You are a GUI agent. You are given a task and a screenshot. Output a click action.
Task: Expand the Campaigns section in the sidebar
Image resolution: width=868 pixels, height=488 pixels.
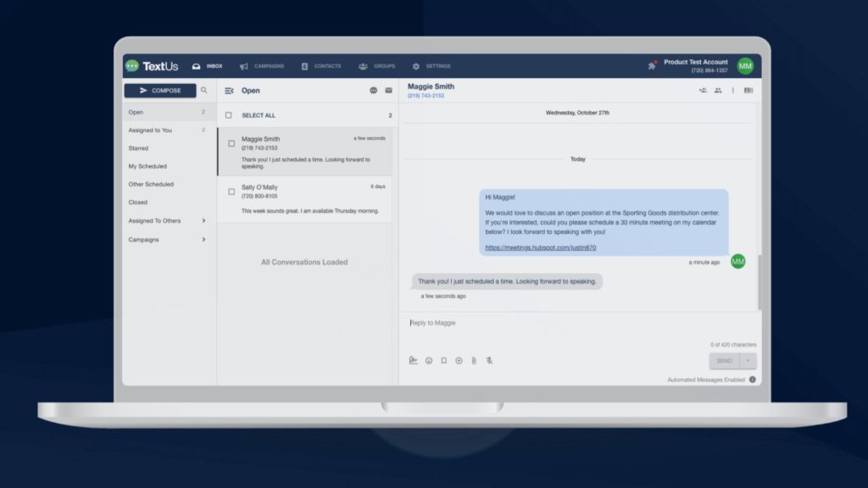(203, 239)
